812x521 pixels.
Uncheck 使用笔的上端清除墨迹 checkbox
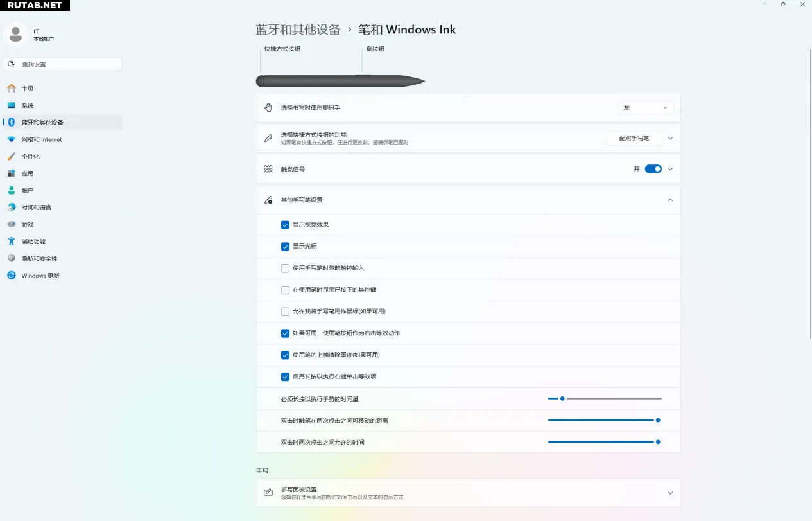coord(285,355)
